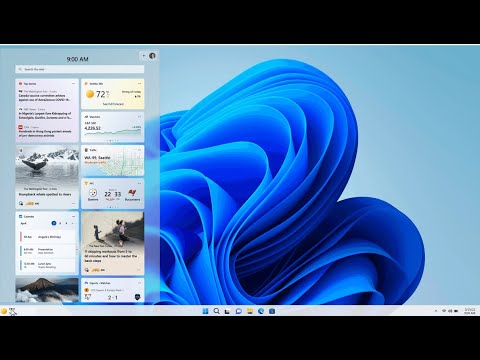Open Watchlist widget more options menu
Image resolution: width=480 pixels, height=360 pixels.
tap(139, 117)
